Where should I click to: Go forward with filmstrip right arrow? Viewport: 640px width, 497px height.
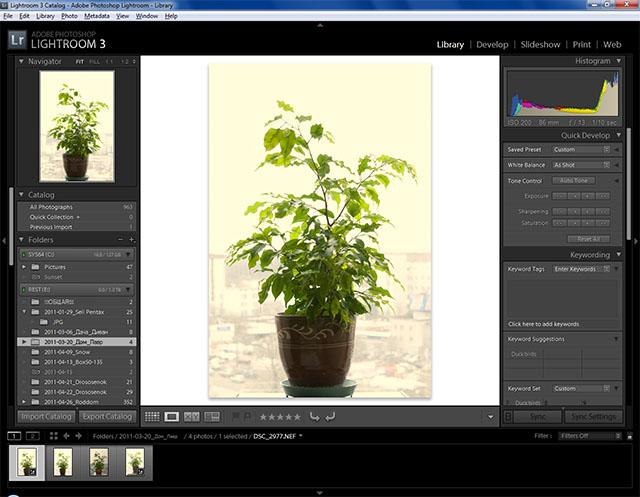click(78, 436)
